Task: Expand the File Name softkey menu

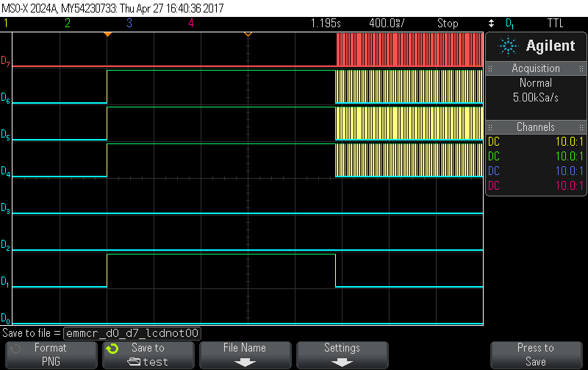Action: coord(245,355)
